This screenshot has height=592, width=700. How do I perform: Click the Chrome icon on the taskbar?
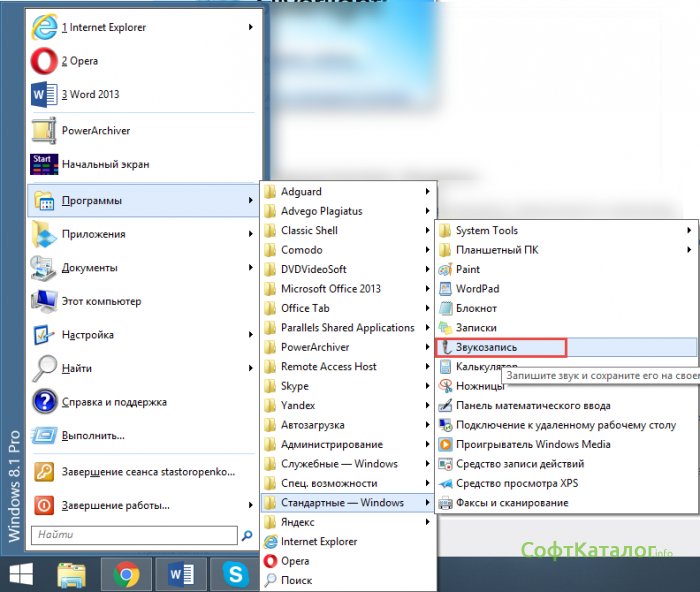point(126,574)
